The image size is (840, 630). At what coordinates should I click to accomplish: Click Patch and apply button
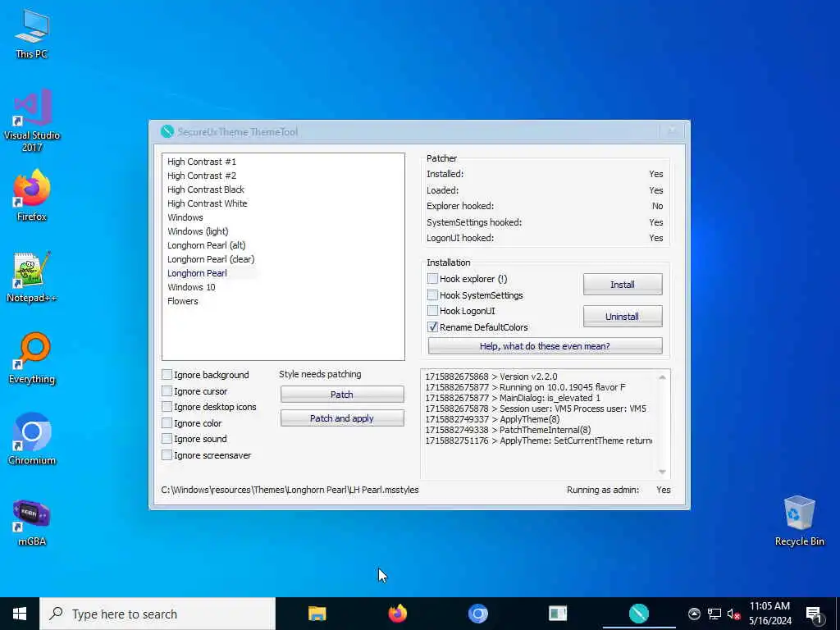coord(342,418)
